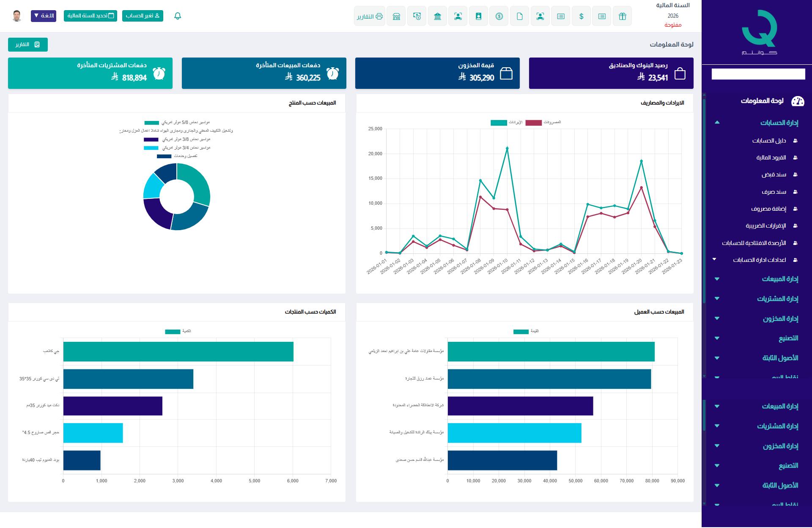Click the sidebar search input field
The width and height of the screenshot is (812, 528).
point(758,74)
